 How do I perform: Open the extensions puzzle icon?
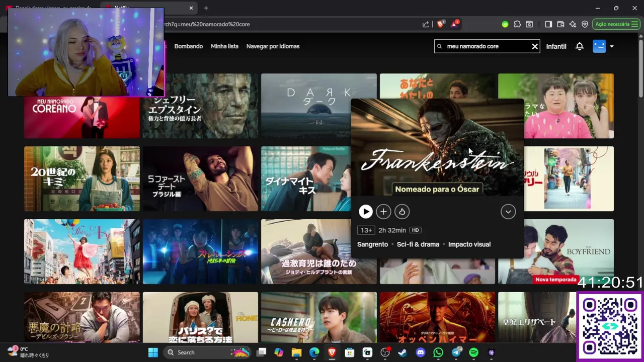click(x=517, y=24)
